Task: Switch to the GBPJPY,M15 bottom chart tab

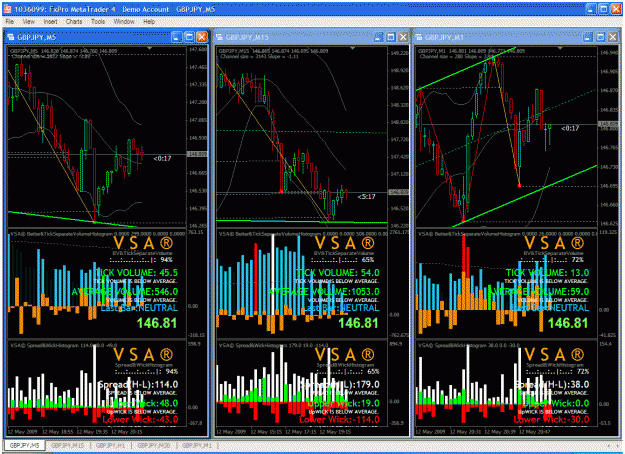Action: pyautogui.click(x=68, y=445)
